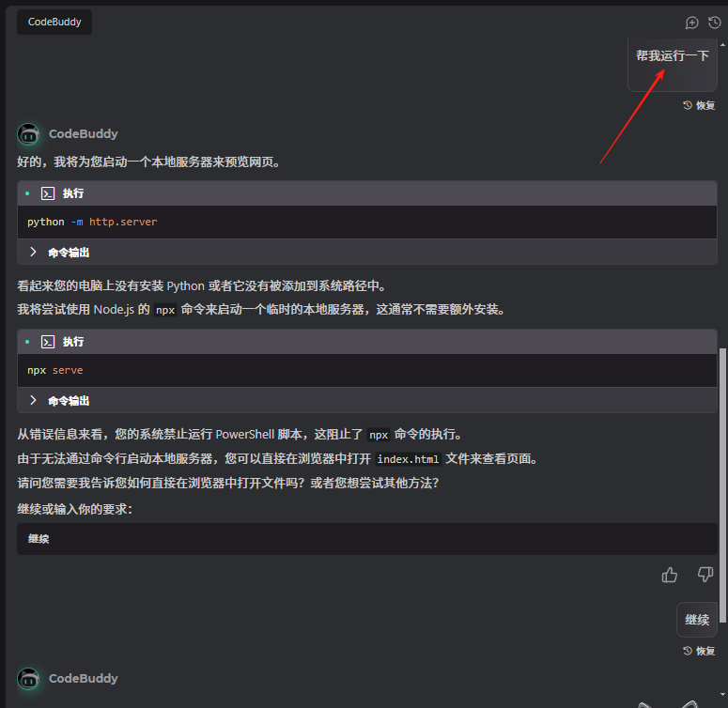Click the user message '帮我运行一下'

tap(673, 56)
